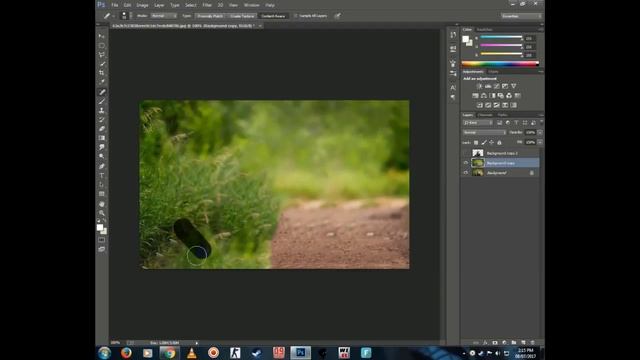Choose Create Texture type option
The width and height of the screenshot is (640, 360).
coord(242,16)
